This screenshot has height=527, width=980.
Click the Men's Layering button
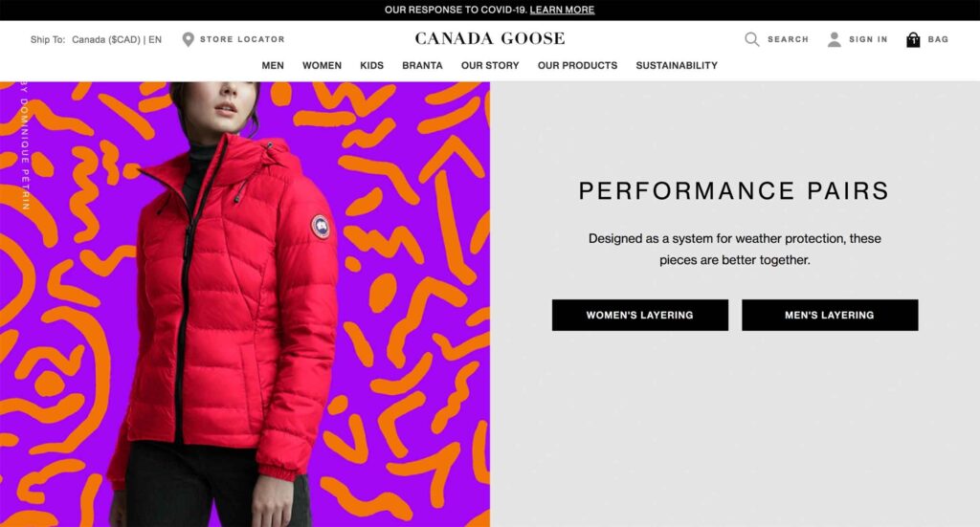(830, 315)
